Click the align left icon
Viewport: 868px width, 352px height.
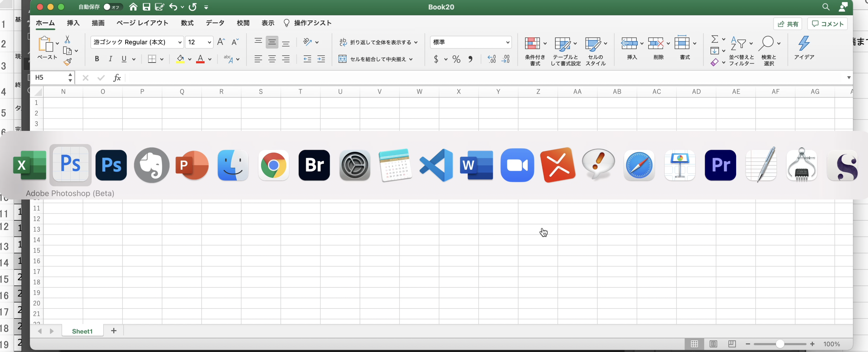click(x=258, y=59)
